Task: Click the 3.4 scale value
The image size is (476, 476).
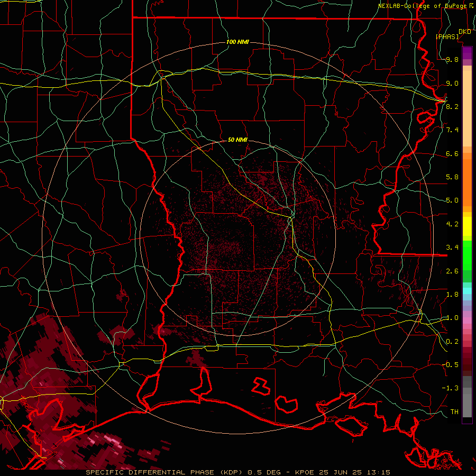Action: pos(452,248)
